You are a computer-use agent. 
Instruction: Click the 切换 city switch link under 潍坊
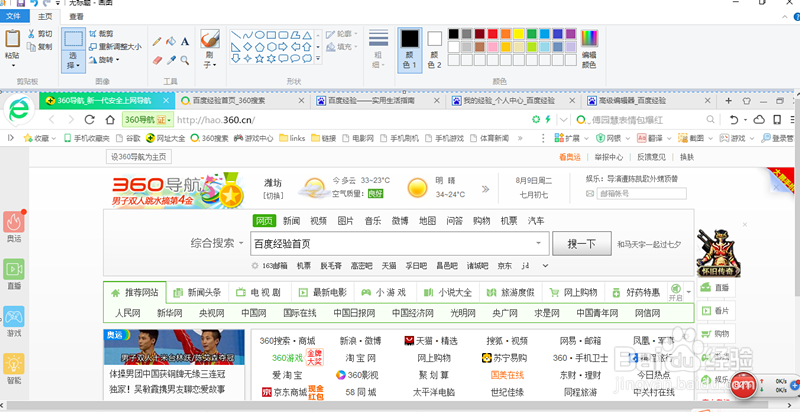(273, 195)
